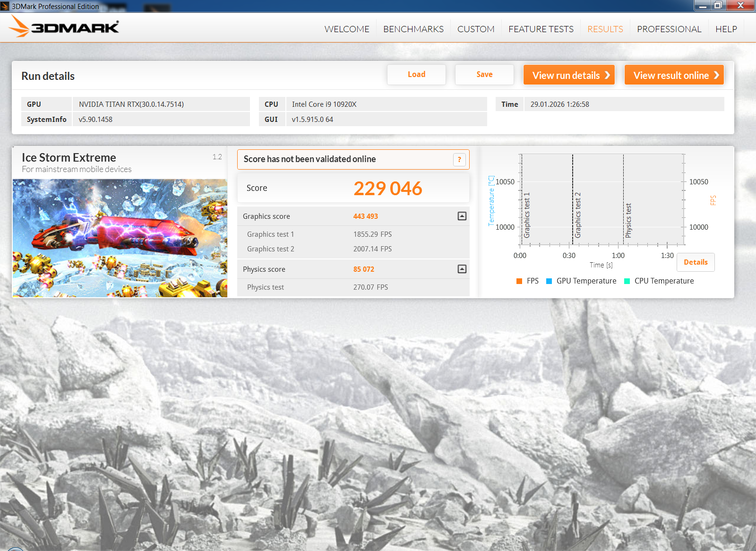Collapse the Physics score section

click(462, 269)
